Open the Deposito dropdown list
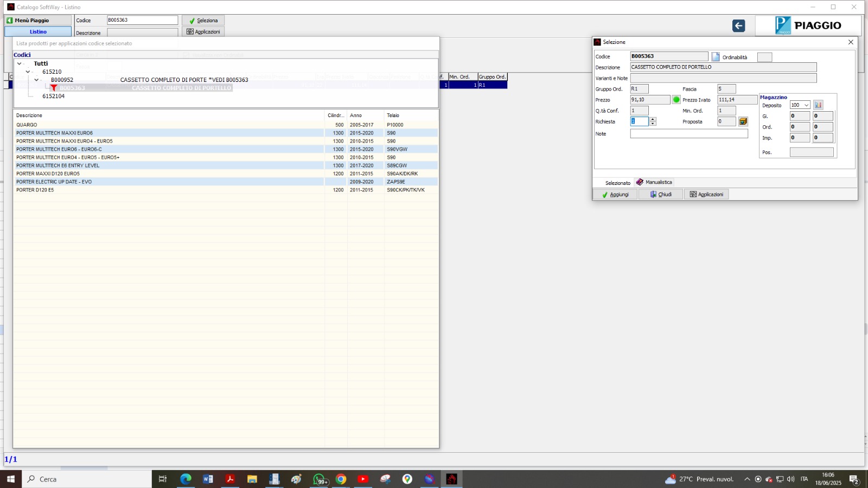 coord(807,105)
